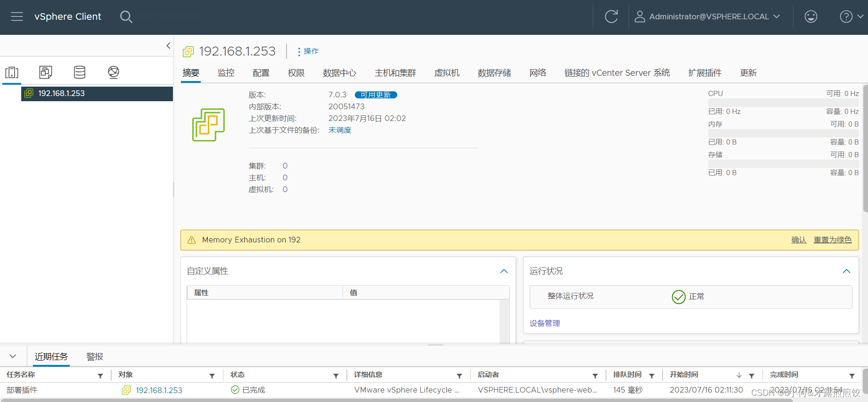Select 192.168.1.253 in the inventory tree
The width and height of the screenshot is (868, 402).
coord(97,93)
